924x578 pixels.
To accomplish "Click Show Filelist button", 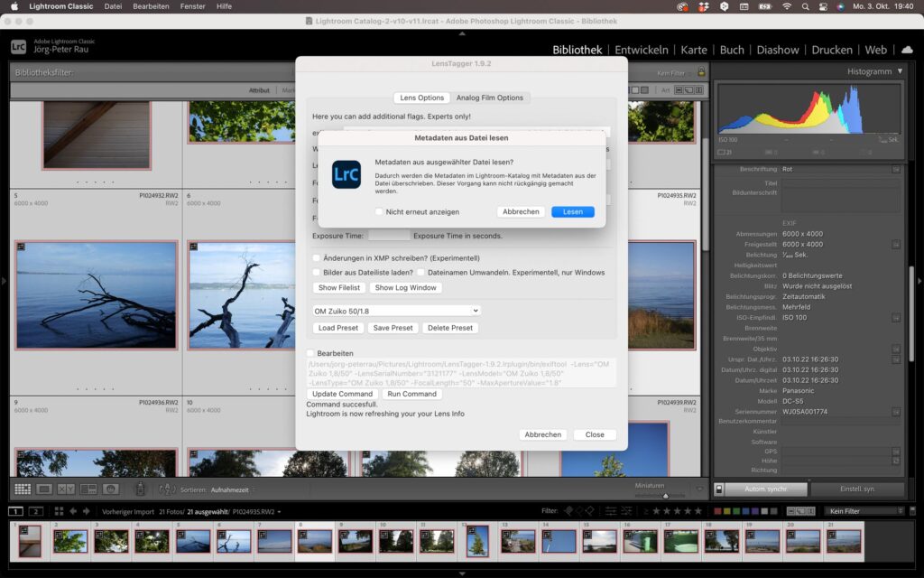I will coord(339,288).
